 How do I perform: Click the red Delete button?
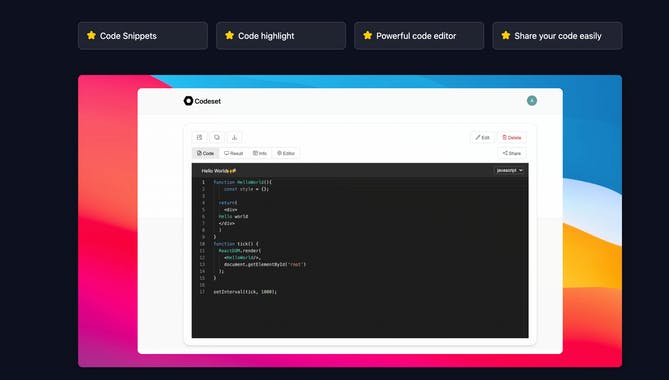512,137
